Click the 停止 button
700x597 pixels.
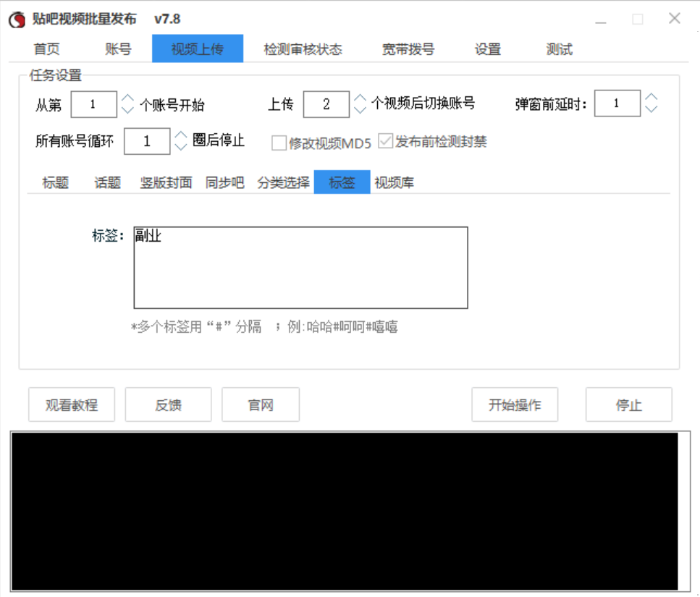(628, 405)
